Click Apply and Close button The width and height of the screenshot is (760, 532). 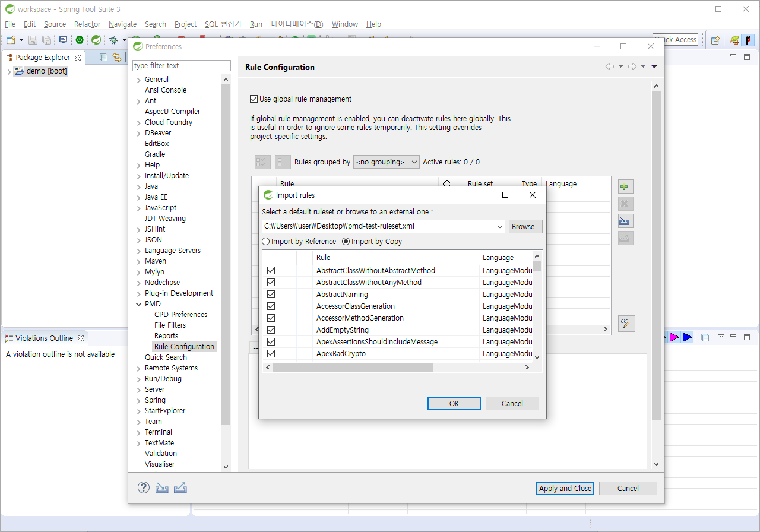click(565, 489)
